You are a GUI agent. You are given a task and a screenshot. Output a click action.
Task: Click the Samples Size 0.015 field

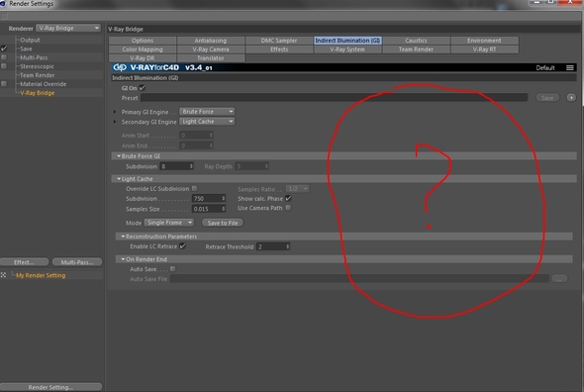tap(209, 209)
